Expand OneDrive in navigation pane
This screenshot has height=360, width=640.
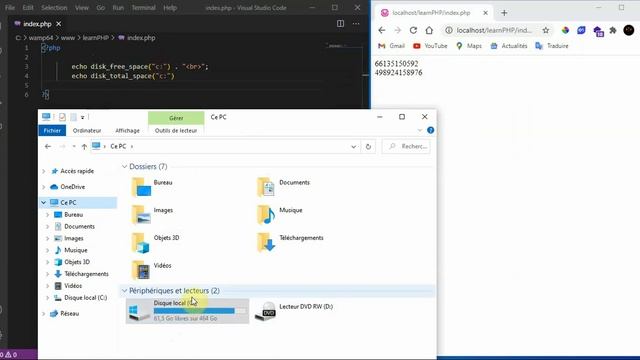click(44, 187)
